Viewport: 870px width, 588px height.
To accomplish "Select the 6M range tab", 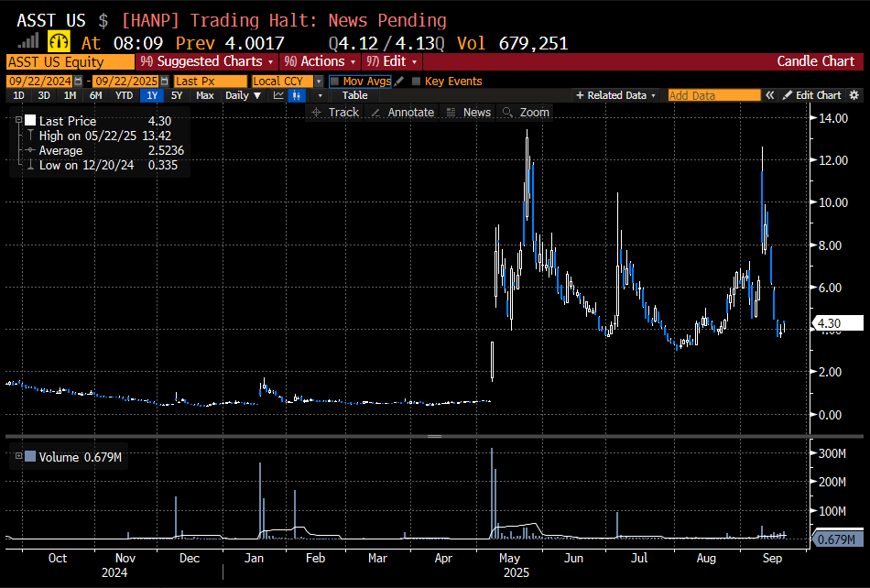I will coord(96,95).
